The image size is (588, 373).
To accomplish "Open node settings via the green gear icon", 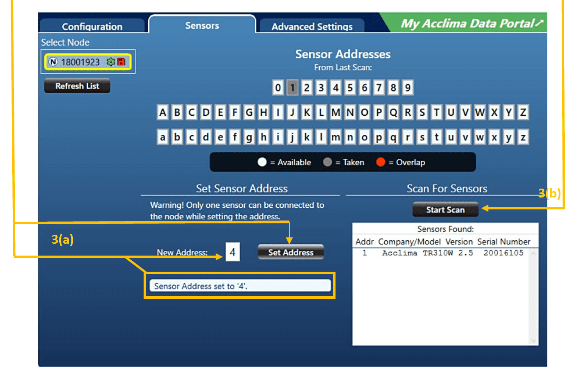I will click(x=111, y=61).
